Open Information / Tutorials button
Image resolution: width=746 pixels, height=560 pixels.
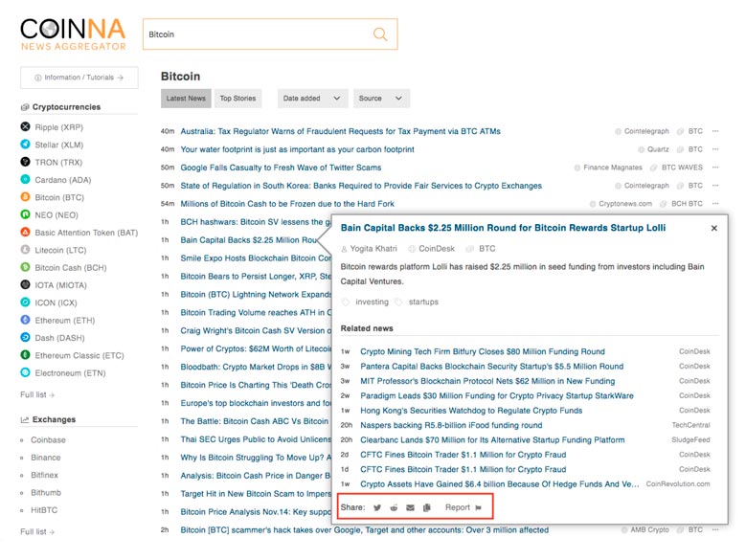point(79,78)
